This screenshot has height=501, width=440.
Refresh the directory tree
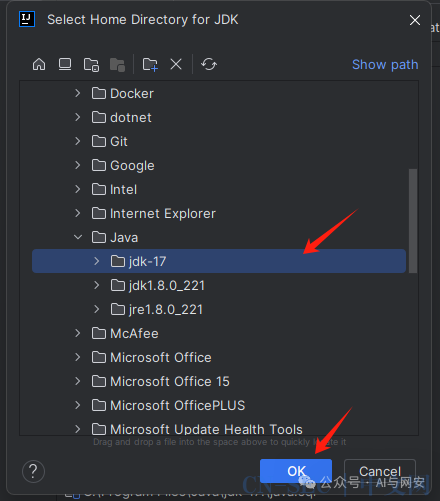(x=209, y=64)
